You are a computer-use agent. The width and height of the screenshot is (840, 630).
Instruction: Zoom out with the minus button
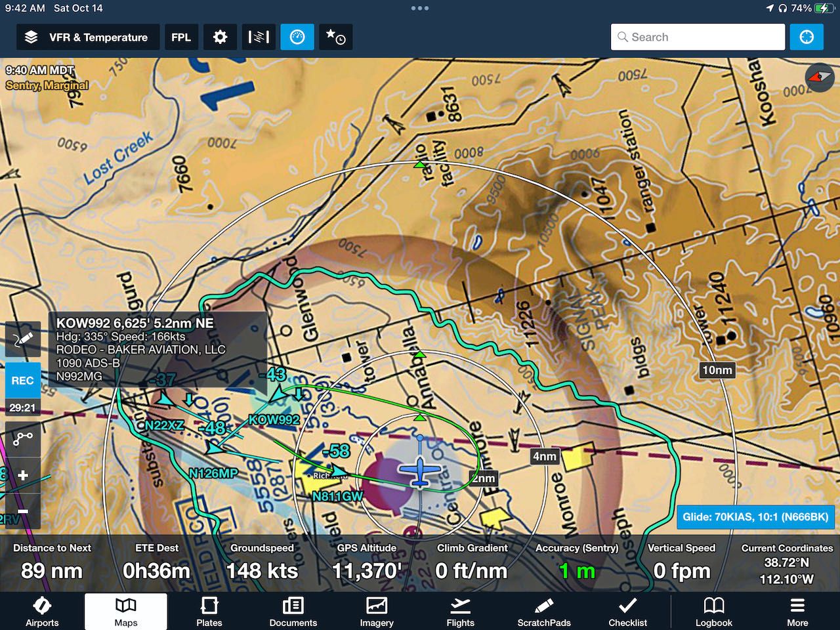point(23,511)
